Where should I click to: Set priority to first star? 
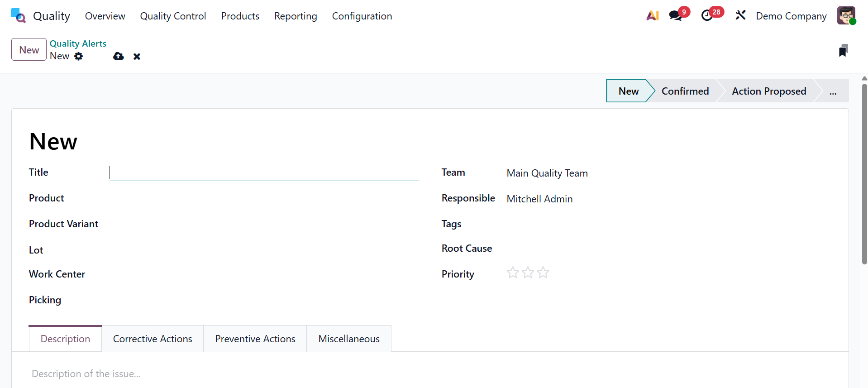[513, 273]
